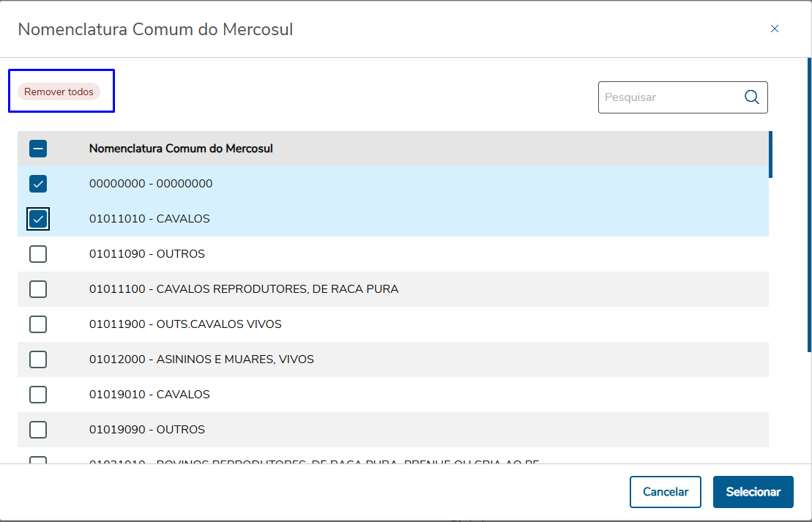The height and width of the screenshot is (522, 812).
Task: Check the 01019090 - OUTROS checkbox
Action: pyautogui.click(x=38, y=430)
